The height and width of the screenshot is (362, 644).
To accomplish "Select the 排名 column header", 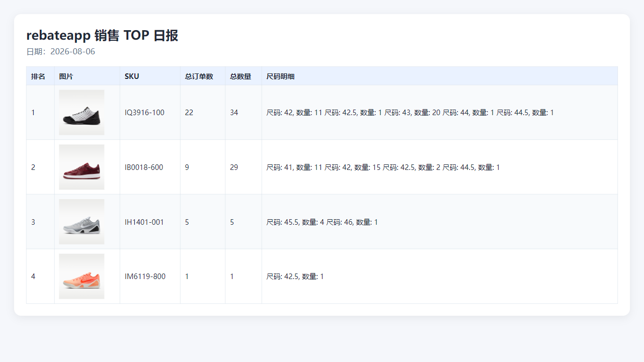I will pos(38,76).
